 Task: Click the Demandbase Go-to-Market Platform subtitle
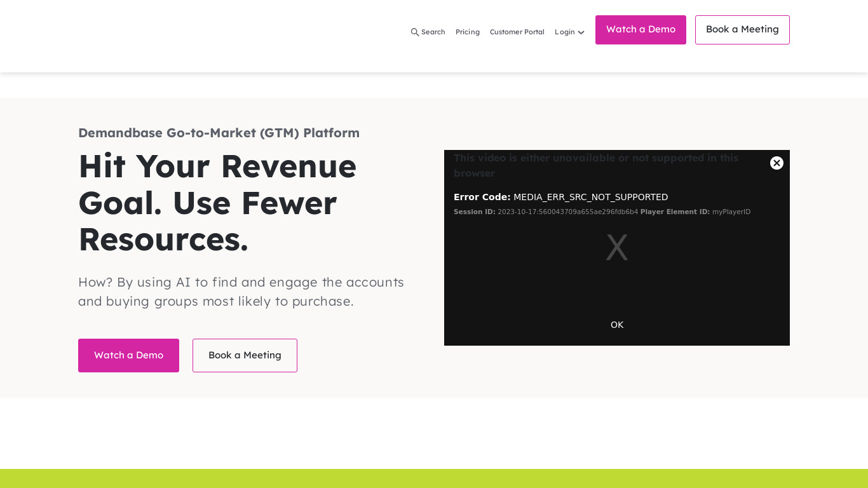pyautogui.click(x=219, y=133)
